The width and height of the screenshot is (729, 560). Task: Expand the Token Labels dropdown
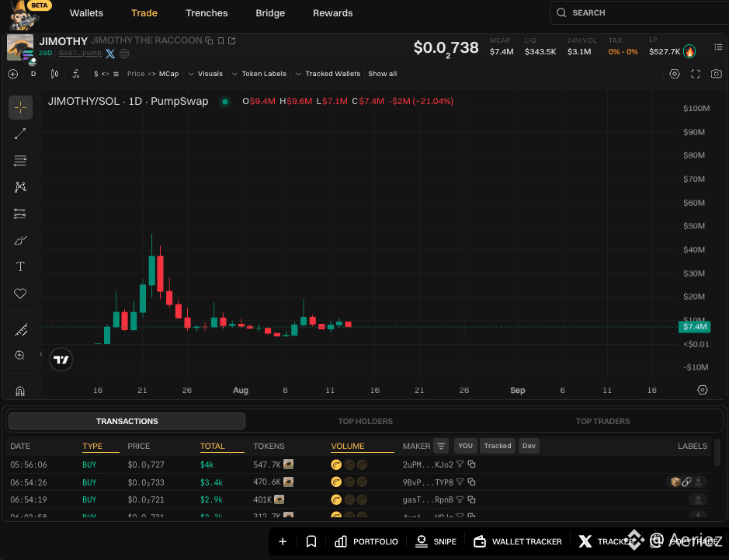[259, 74]
